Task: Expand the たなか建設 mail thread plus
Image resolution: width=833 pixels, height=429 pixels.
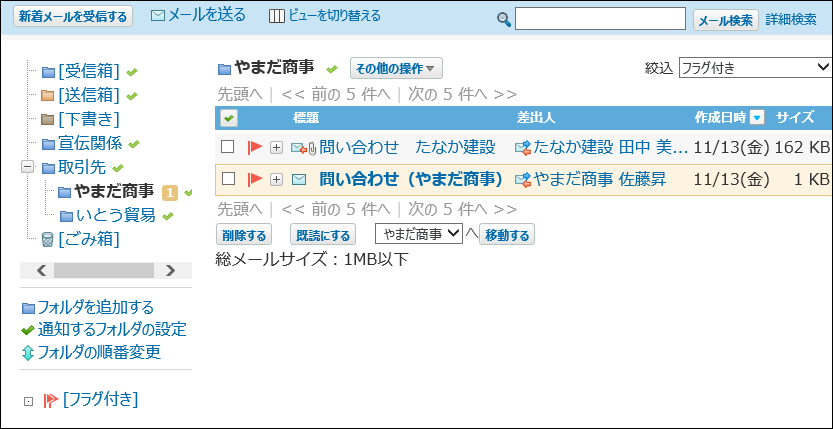Action: (276, 148)
